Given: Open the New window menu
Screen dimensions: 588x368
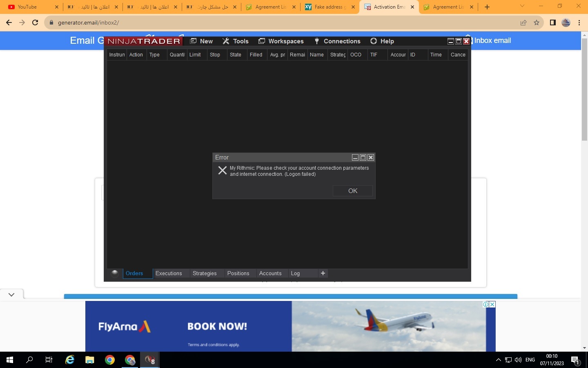Looking at the screenshot, I should pyautogui.click(x=202, y=41).
